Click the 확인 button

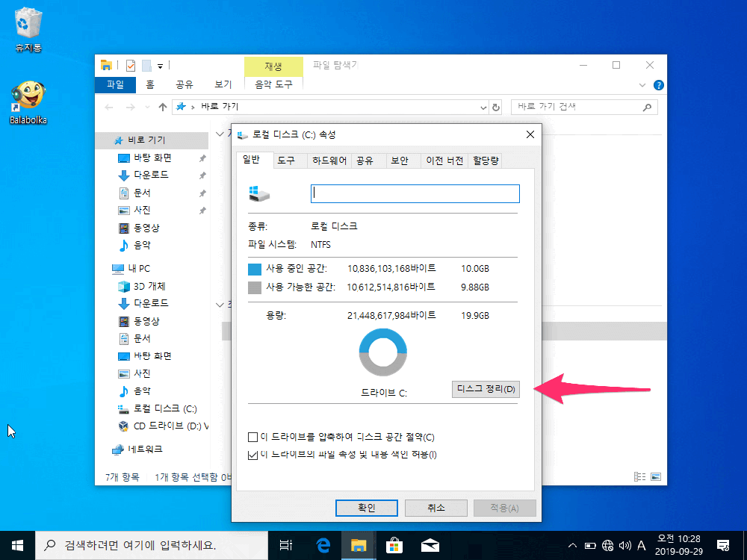(366, 508)
